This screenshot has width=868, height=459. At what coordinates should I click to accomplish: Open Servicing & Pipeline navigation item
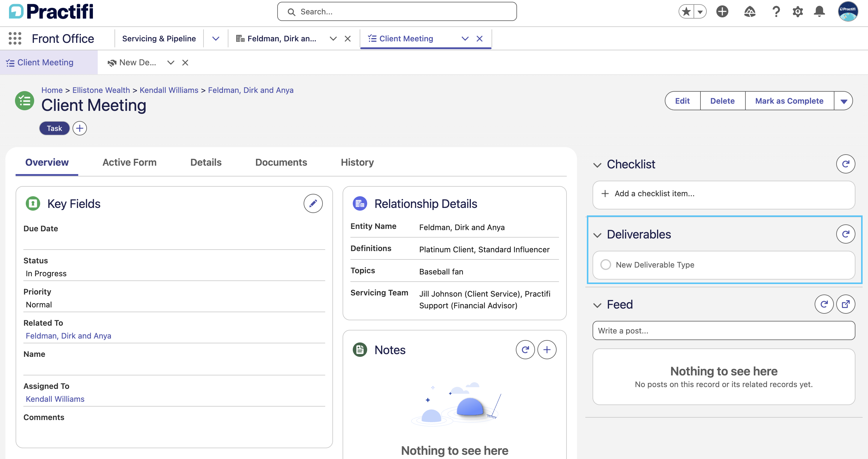pos(159,38)
